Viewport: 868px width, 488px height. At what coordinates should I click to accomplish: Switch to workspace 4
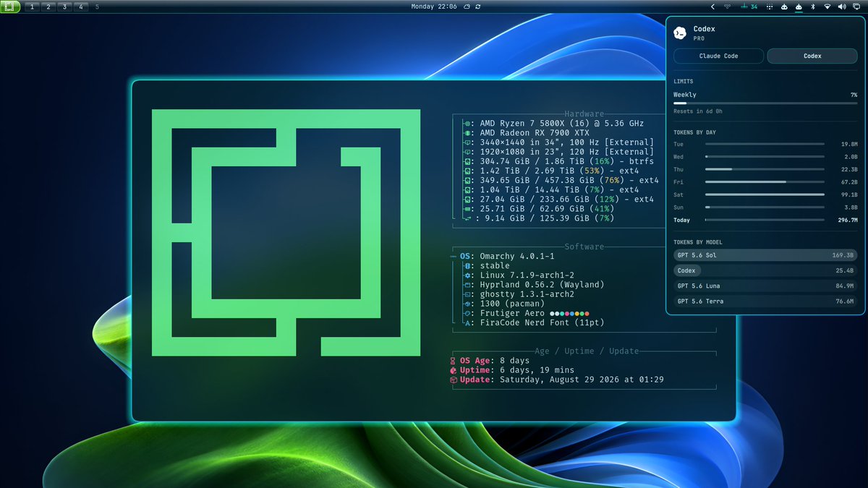80,7
